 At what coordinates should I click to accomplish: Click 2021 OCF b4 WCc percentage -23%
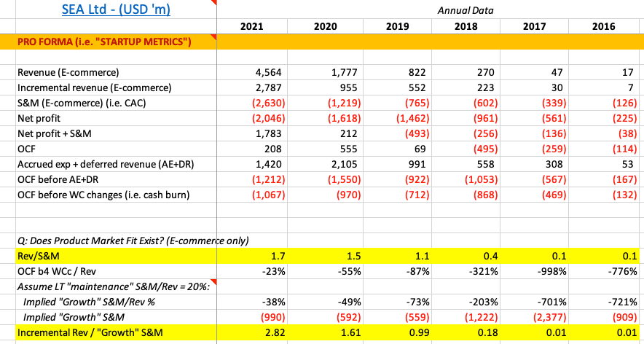click(273, 272)
